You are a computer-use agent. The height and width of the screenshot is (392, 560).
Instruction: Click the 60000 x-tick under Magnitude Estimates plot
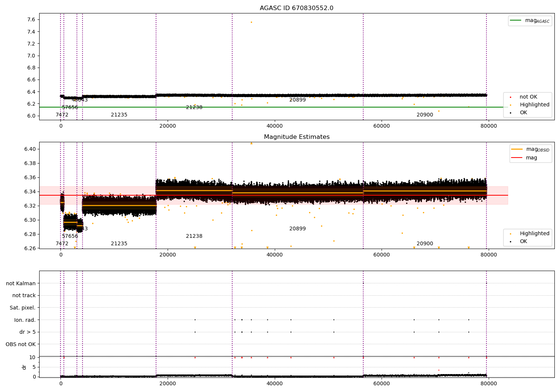point(382,255)
